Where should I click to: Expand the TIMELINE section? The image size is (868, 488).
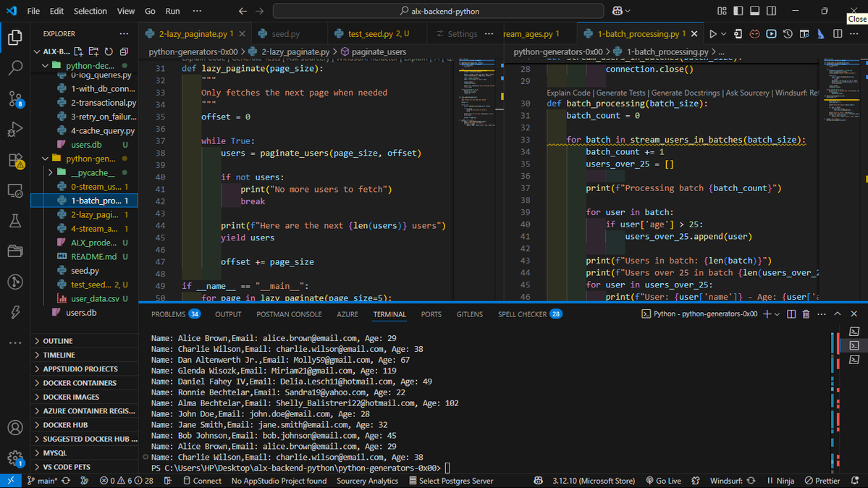(x=84, y=355)
